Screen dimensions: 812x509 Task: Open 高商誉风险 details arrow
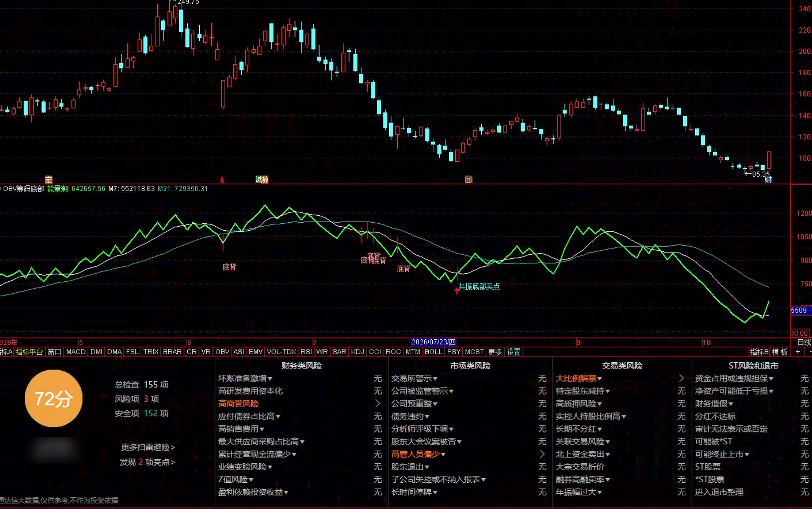(x=378, y=403)
